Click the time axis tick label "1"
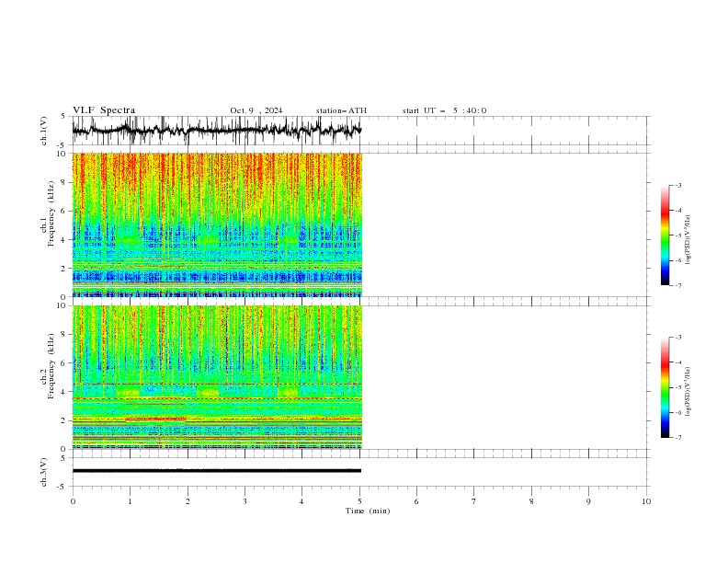Viewport: 728px width, 563px height. tap(130, 501)
